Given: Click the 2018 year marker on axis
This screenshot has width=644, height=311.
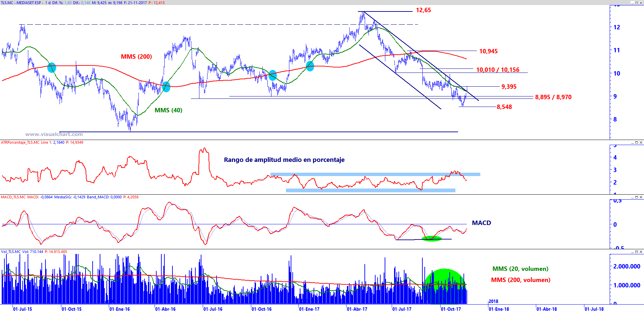Looking at the screenshot, I should click(x=493, y=301).
